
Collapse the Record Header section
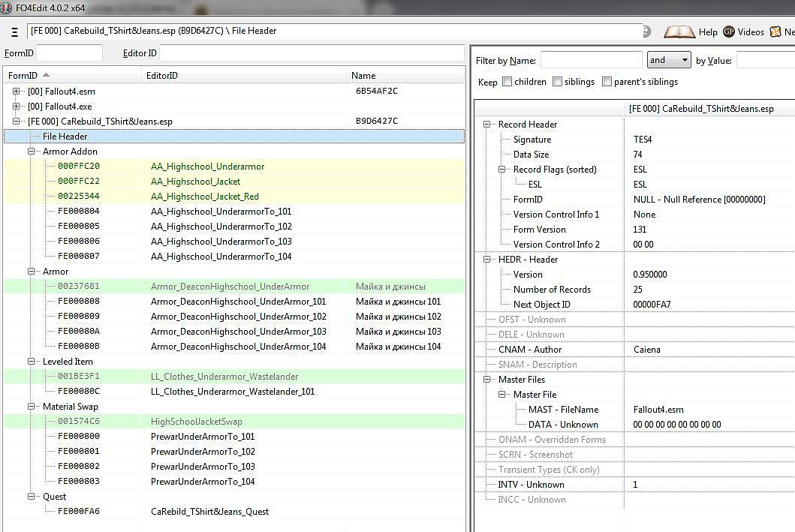click(x=488, y=125)
